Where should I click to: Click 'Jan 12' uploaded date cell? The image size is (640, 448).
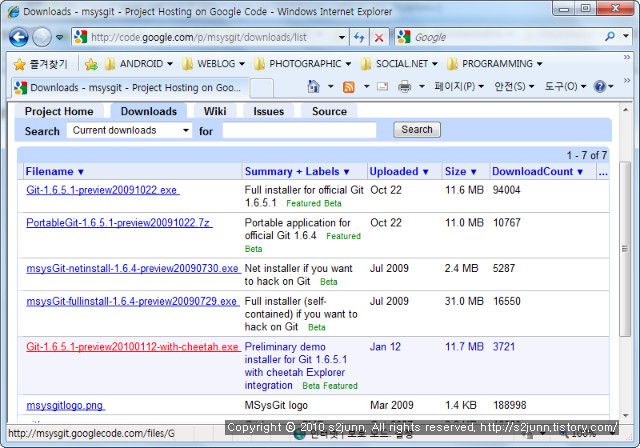pyautogui.click(x=385, y=347)
